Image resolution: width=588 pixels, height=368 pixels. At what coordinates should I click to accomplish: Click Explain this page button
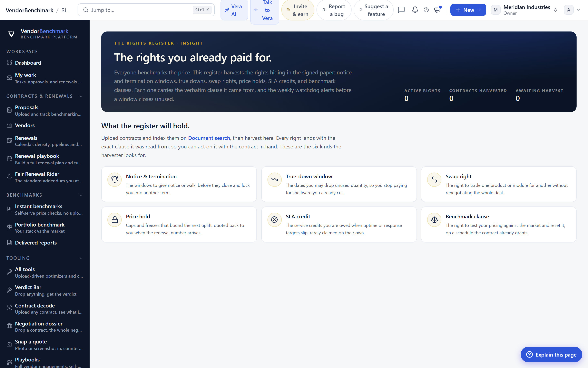pyautogui.click(x=551, y=354)
